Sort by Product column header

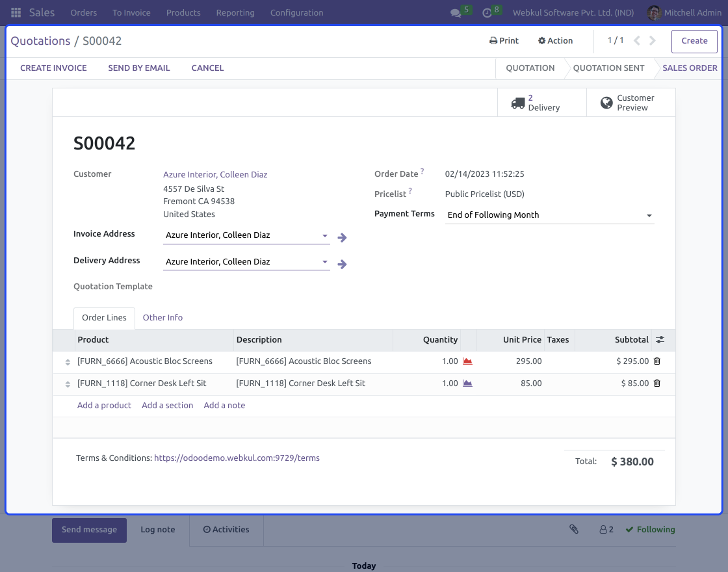93,340
